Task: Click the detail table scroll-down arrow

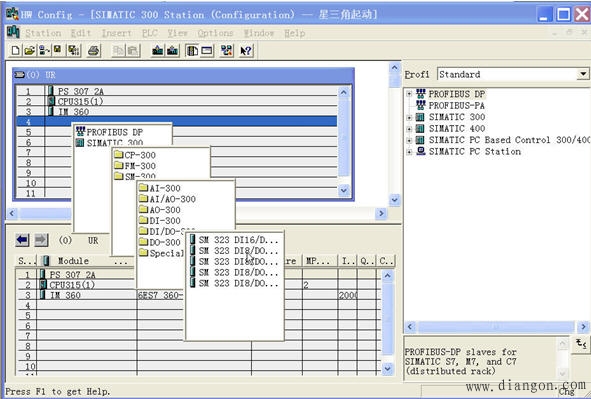Action: point(387,368)
